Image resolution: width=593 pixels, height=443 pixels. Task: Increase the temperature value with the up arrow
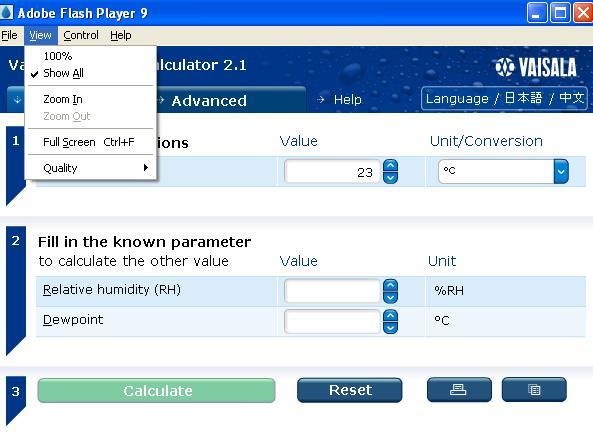[390, 165]
